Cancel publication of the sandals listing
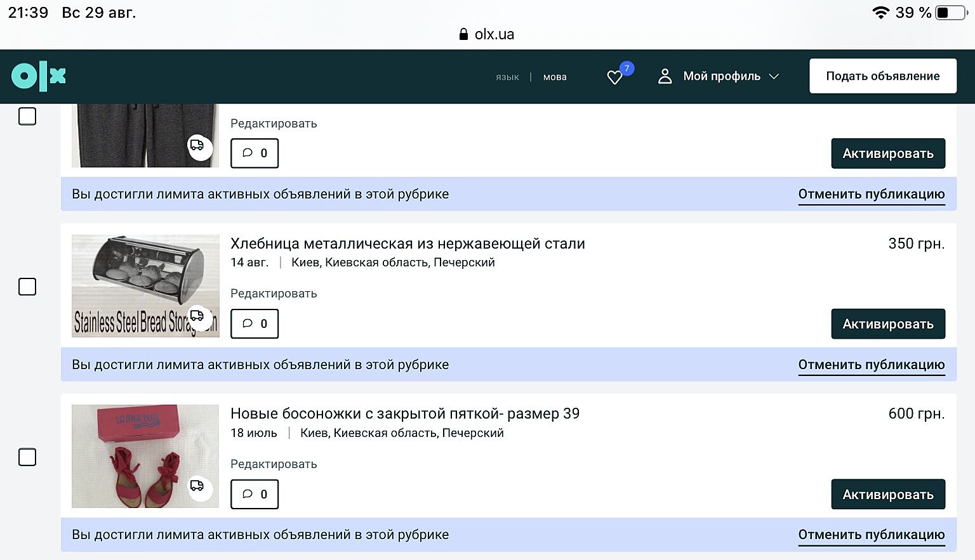The width and height of the screenshot is (975, 560). pyautogui.click(x=871, y=535)
